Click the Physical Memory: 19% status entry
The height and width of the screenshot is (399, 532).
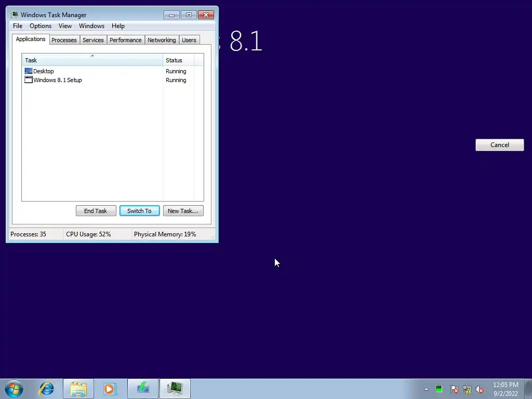point(165,234)
